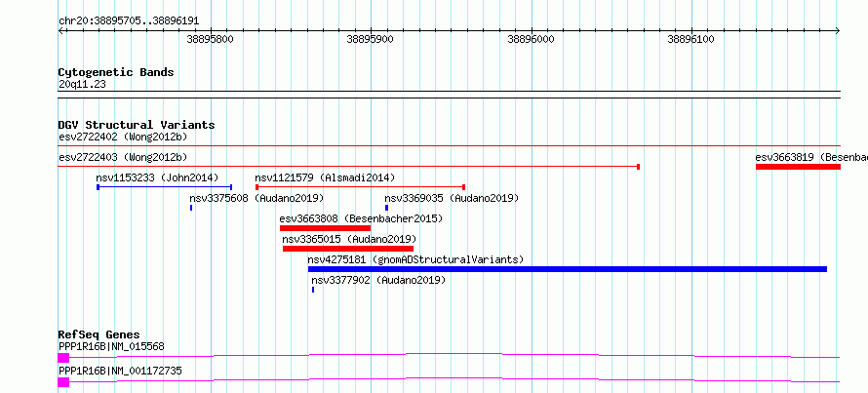Screen dimensions: 868x393
Task: Click the nsv3365015 (Audano2019) label
Action: click(349, 239)
